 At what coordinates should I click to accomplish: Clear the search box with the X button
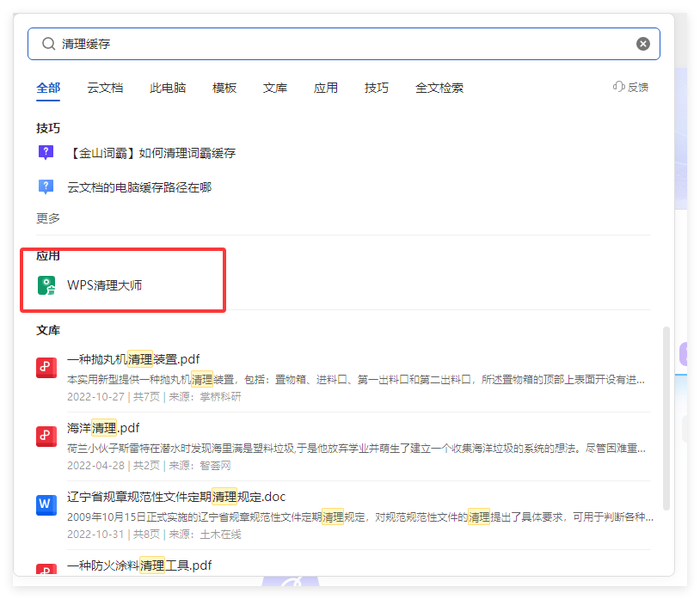pos(642,43)
